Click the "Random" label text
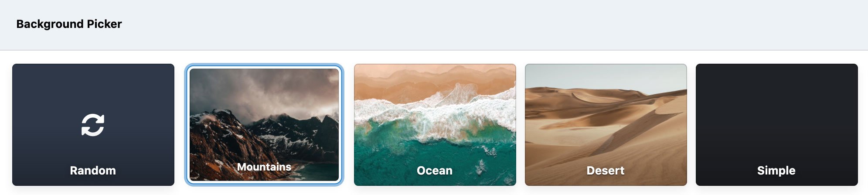This screenshot has height=195, width=868. click(93, 171)
